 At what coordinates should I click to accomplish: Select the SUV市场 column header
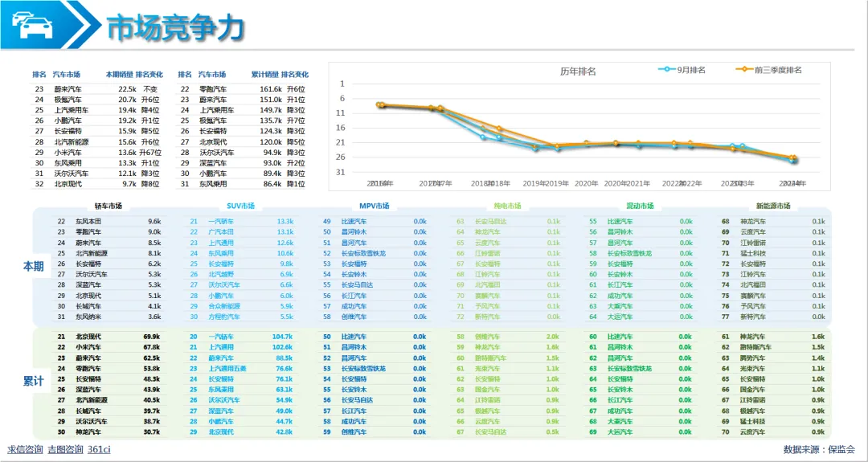(x=241, y=206)
